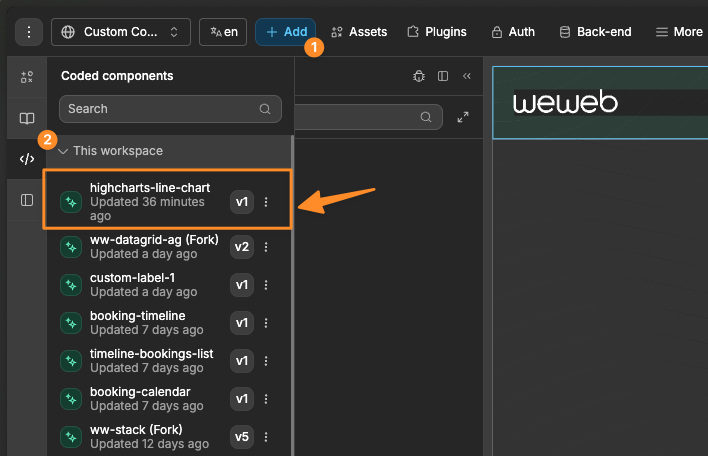Select the ww-datagrid-ag (Fork) component
Viewport: 708px width, 456px height.
point(168,247)
